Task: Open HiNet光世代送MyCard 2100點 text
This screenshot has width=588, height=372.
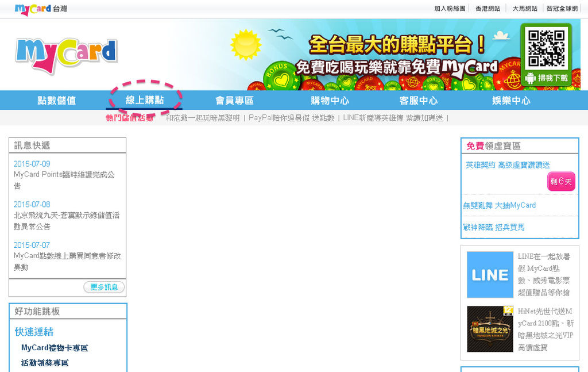Action: (546, 329)
